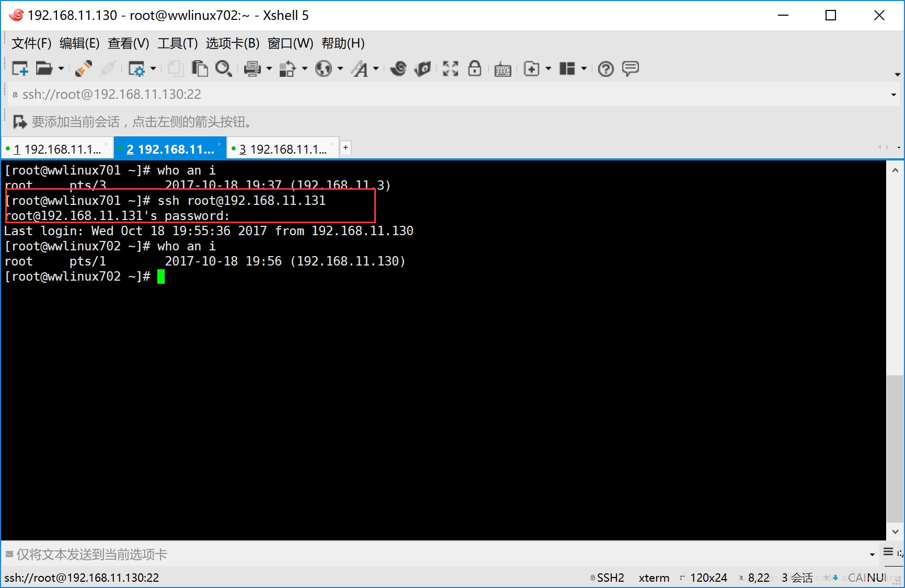Expand the Open folder dropdown arrow
The image size is (905, 588).
pyautogui.click(x=61, y=68)
